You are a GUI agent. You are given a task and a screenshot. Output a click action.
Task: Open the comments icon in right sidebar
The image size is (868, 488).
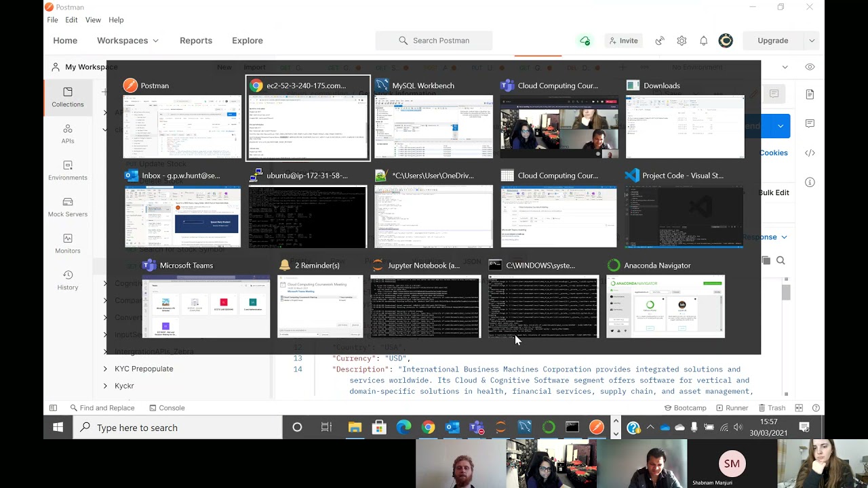point(810,123)
